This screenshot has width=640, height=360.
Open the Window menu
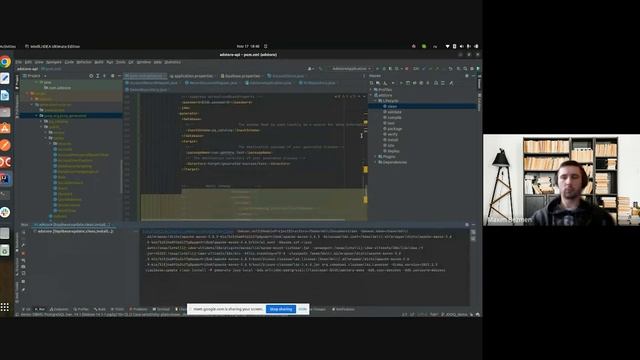click(x=144, y=62)
